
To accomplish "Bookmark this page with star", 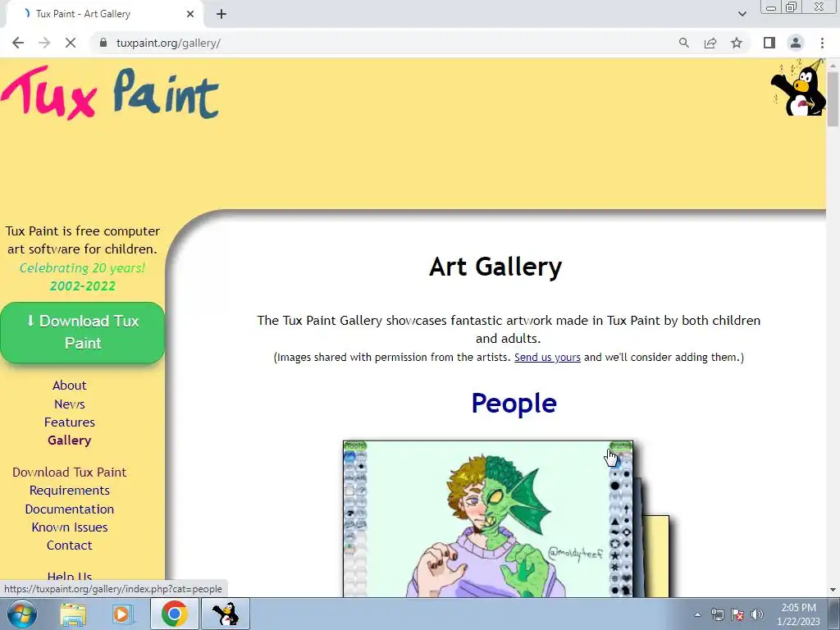I will [x=737, y=43].
